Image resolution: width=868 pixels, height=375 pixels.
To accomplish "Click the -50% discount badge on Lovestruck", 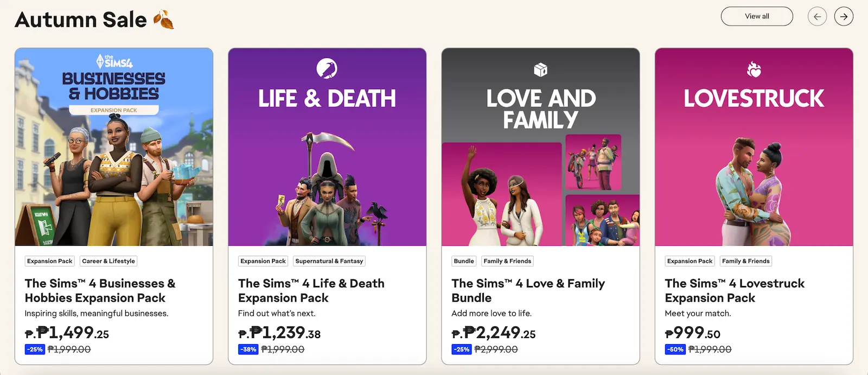I will [x=675, y=349].
